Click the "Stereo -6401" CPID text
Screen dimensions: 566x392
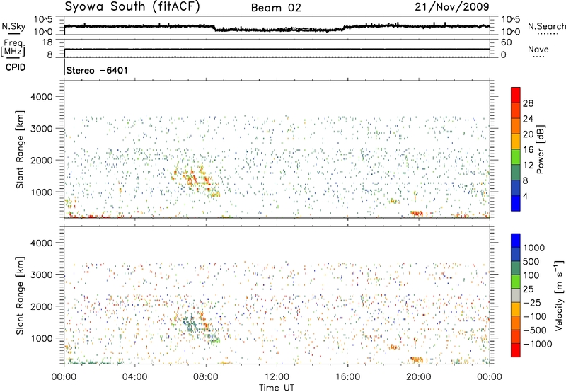pyautogui.click(x=97, y=70)
